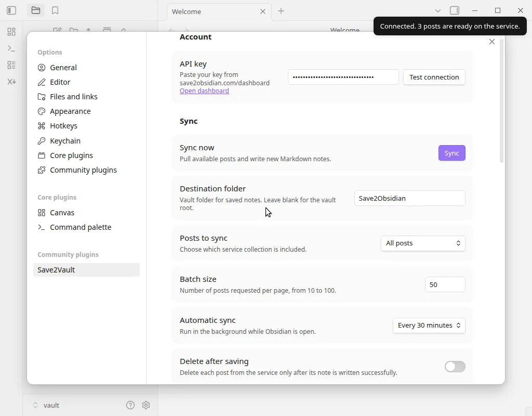Click the Keychain key icon
532x416 pixels.
pyautogui.click(x=42, y=141)
